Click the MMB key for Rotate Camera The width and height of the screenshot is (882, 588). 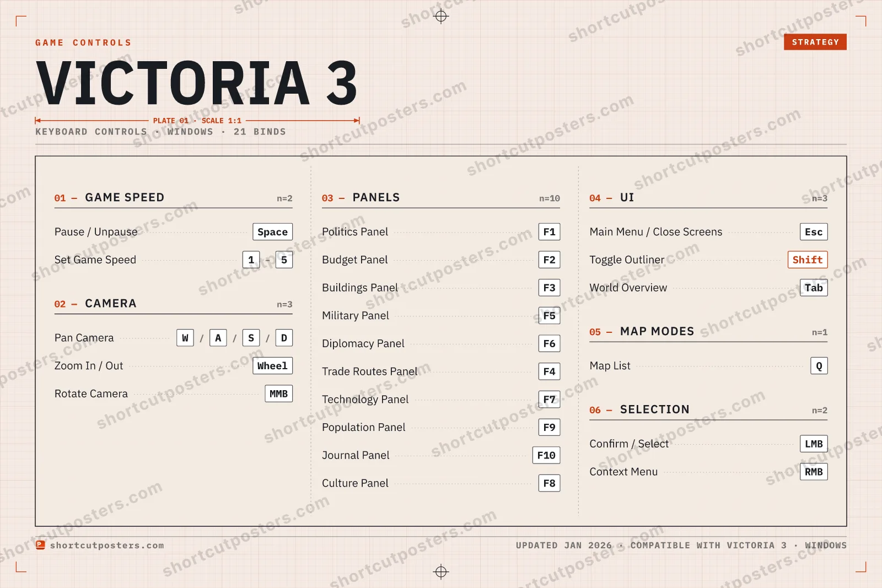pos(278,394)
